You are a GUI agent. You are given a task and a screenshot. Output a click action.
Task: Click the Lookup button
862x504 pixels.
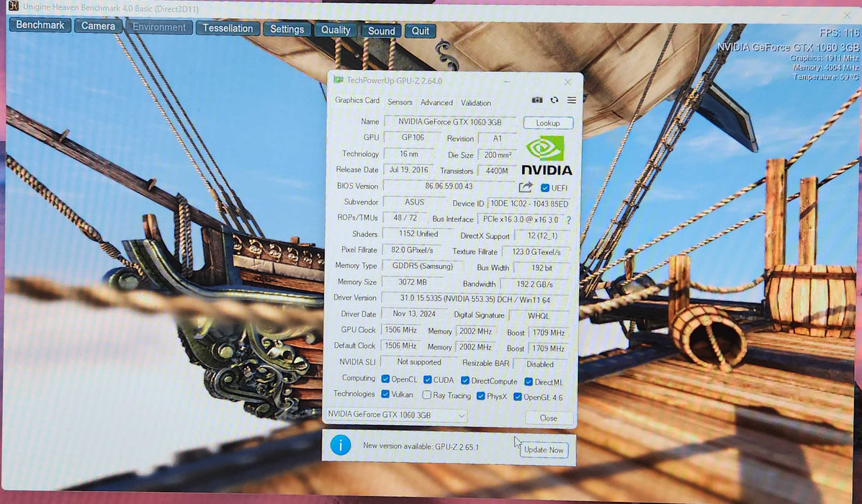click(548, 123)
